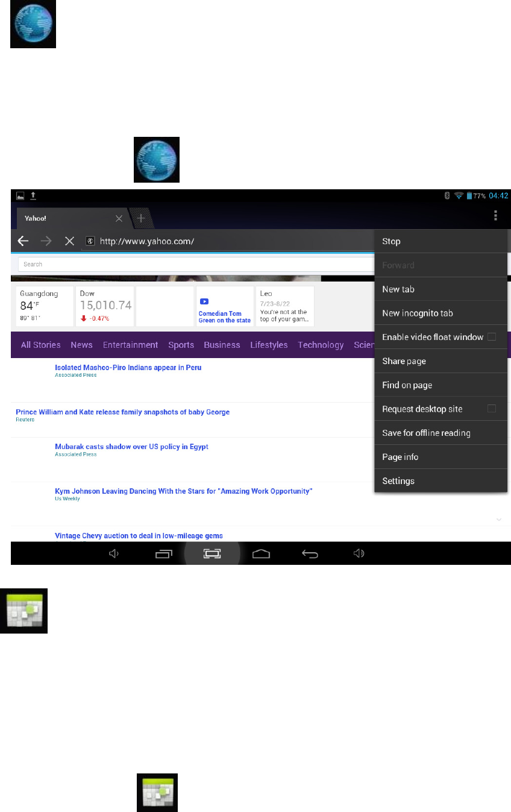Viewport: 511px width, 812px height.
Task: Click the Us Weekly source label
Action: [67, 499]
